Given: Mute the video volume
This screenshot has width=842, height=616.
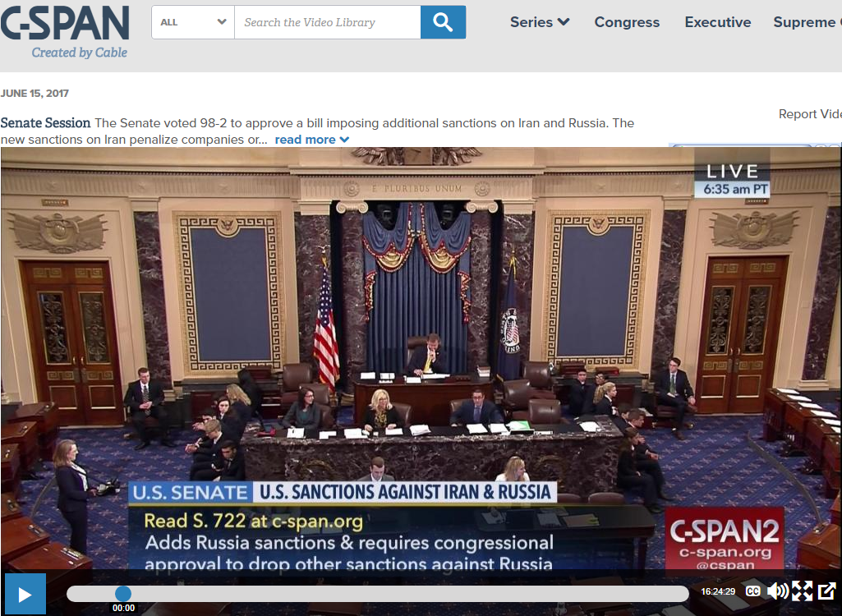Looking at the screenshot, I should click(776, 591).
